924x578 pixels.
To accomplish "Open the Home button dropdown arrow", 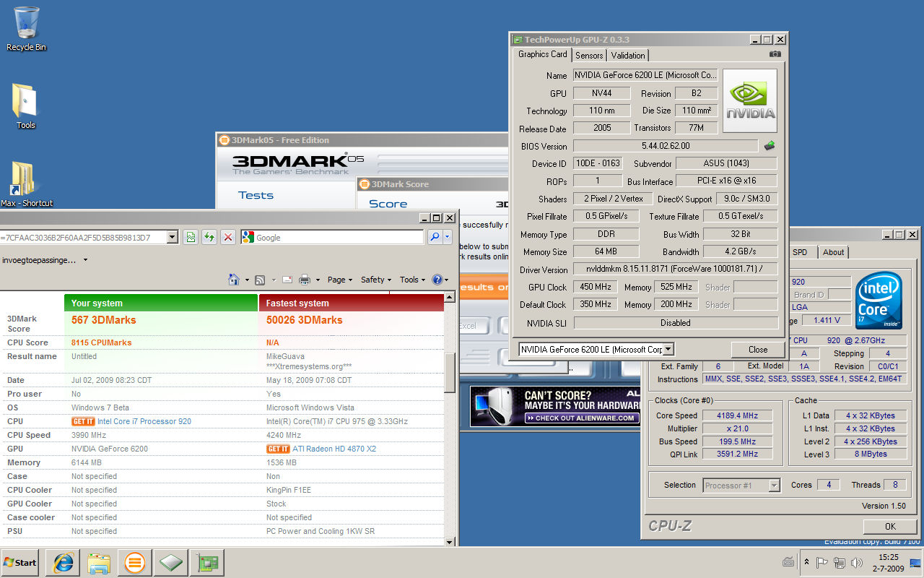I will pos(247,280).
